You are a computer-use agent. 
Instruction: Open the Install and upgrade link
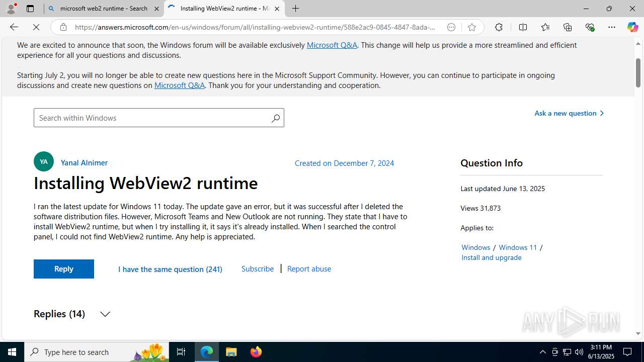492,257
